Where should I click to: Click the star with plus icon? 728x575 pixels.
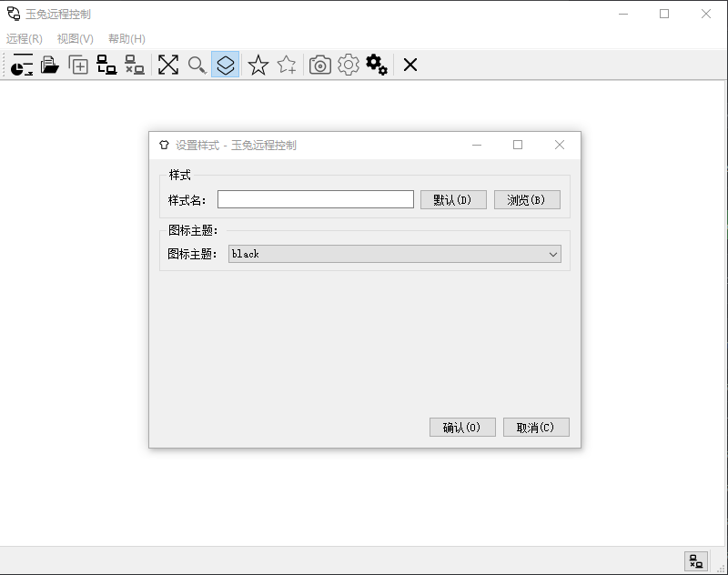287,65
